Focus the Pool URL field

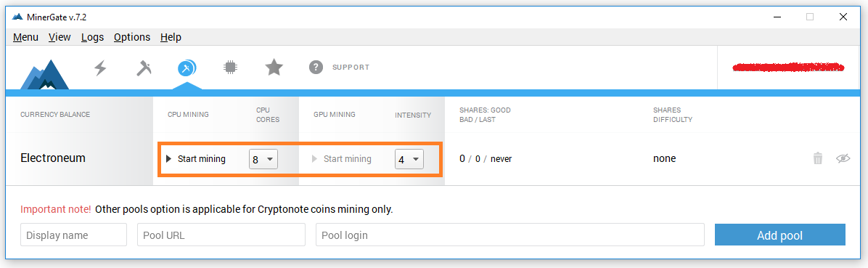221,235
